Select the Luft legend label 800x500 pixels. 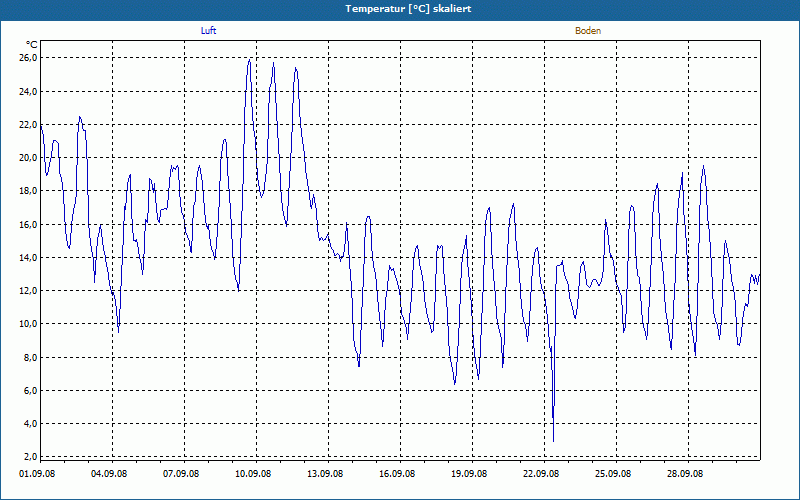[208, 31]
